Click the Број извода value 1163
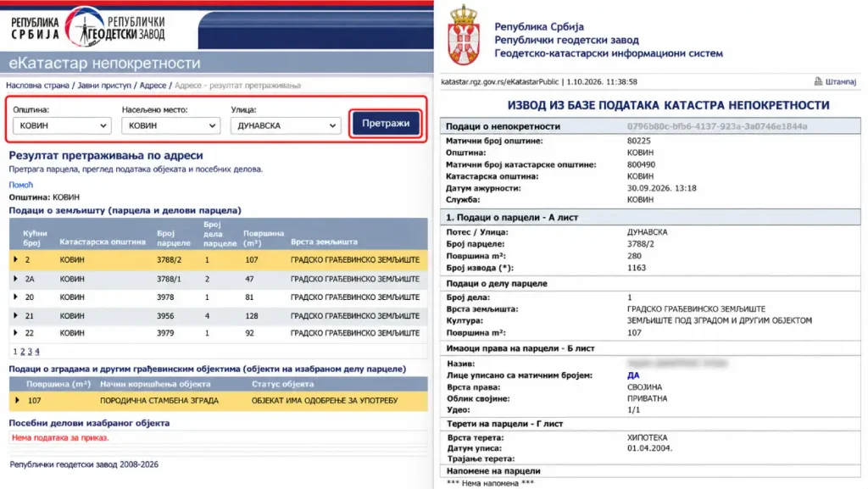This screenshot has width=868, height=489. 637,268
